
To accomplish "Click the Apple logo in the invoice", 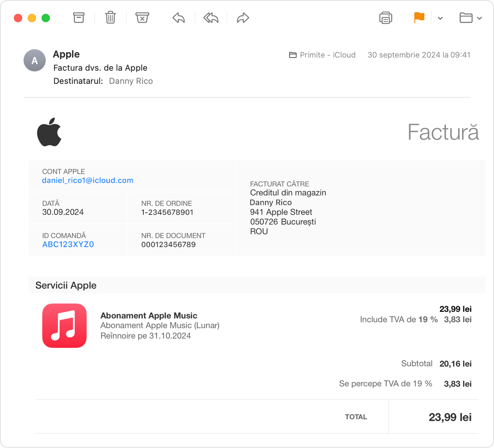I will coord(49,132).
